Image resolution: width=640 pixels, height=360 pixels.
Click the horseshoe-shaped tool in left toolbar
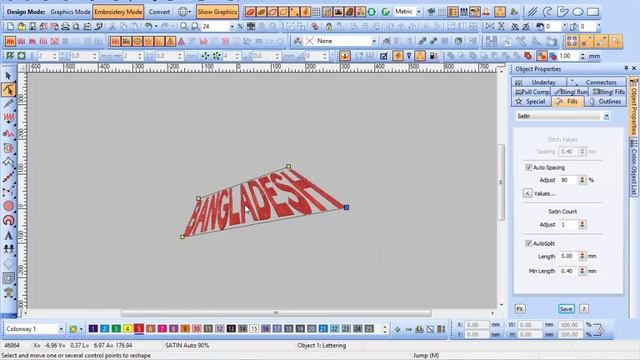(8, 220)
